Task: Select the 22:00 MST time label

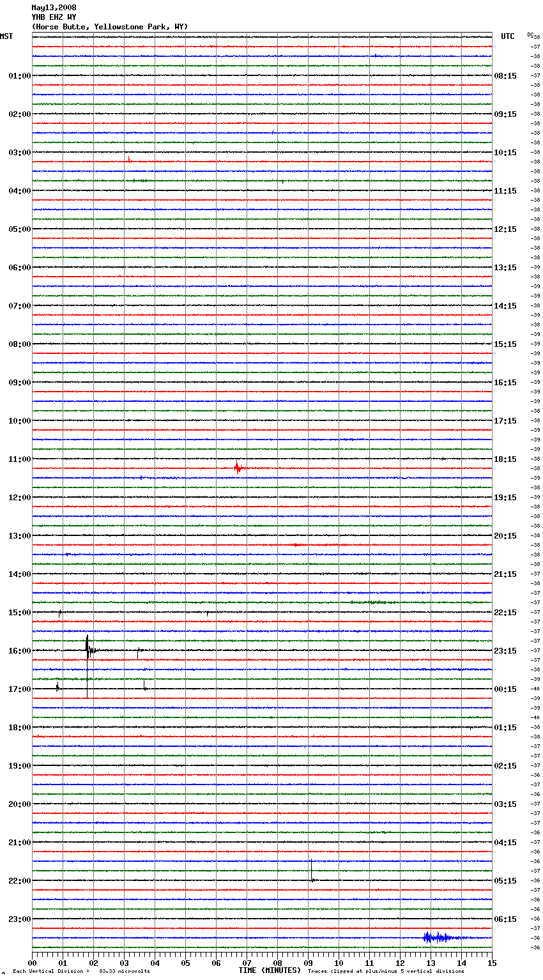Action: coord(20,881)
